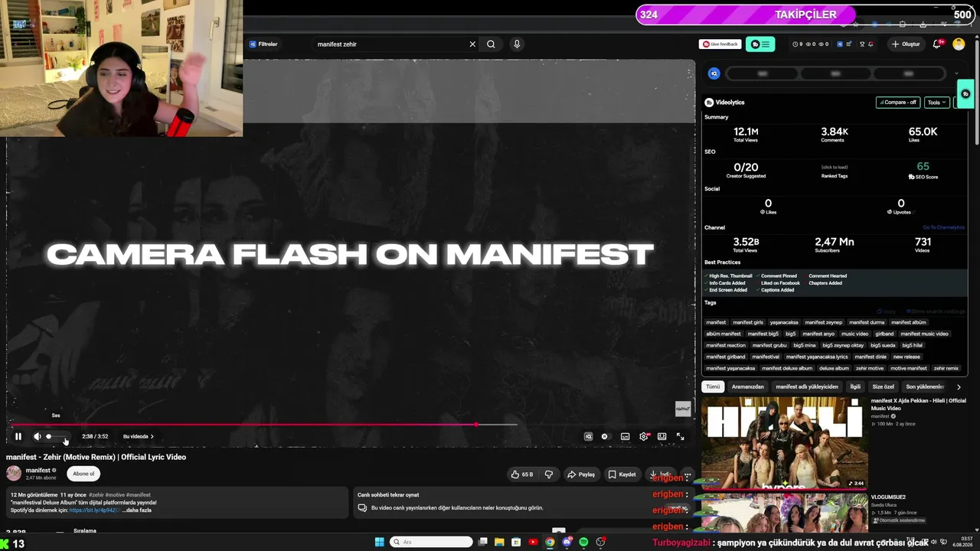Select the 'Size özel' filter chip

tap(883, 386)
